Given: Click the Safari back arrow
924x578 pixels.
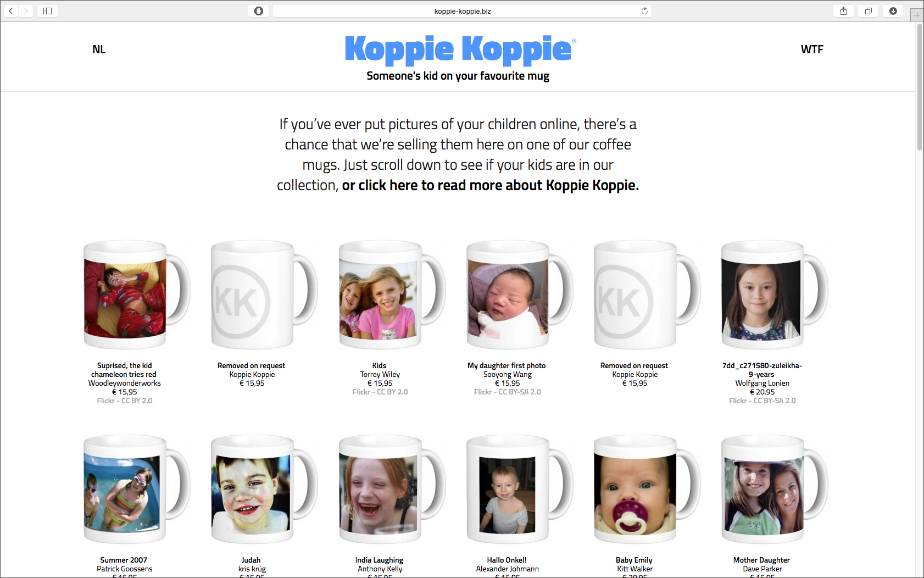Looking at the screenshot, I should click(x=10, y=11).
